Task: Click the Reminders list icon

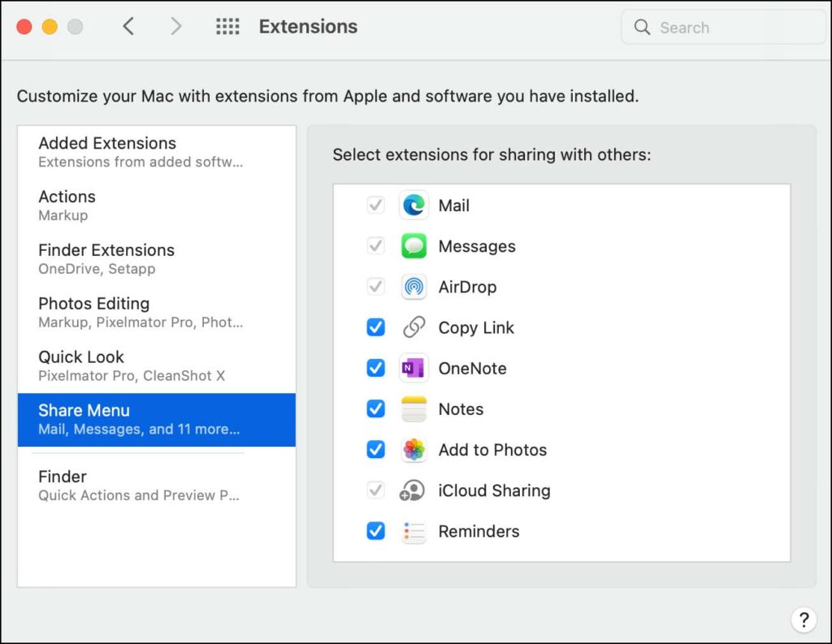Action: [414, 531]
